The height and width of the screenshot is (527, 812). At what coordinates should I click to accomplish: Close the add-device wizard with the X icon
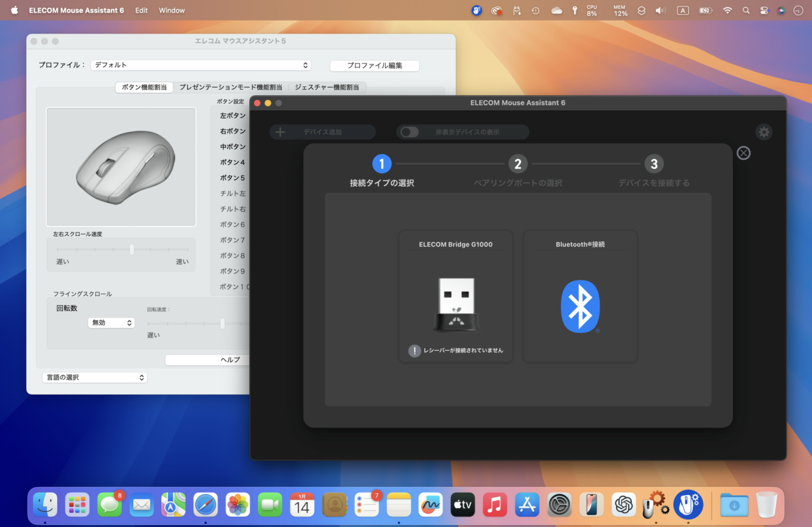click(x=743, y=153)
